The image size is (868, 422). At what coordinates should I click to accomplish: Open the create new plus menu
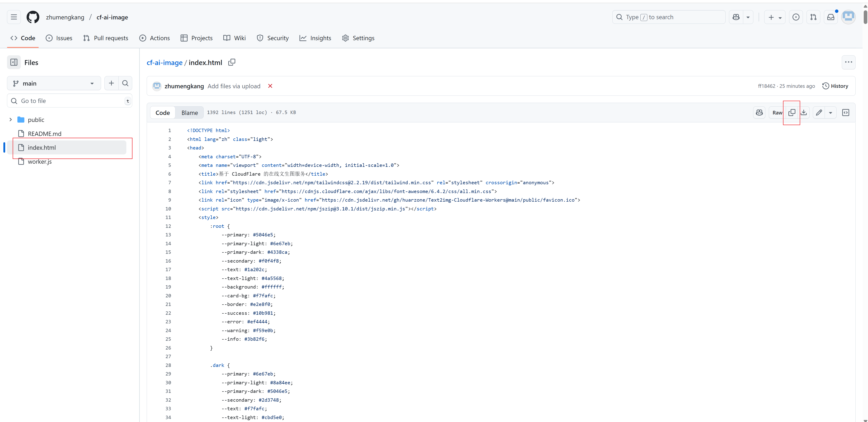[775, 17]
